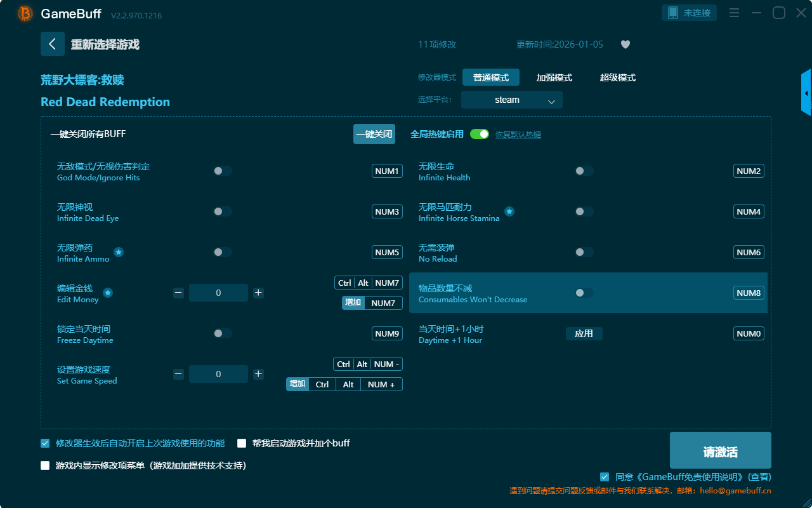The image size is (812, 508).
Task: Click the heart favorite icon
Action: [x=625, y=44]
